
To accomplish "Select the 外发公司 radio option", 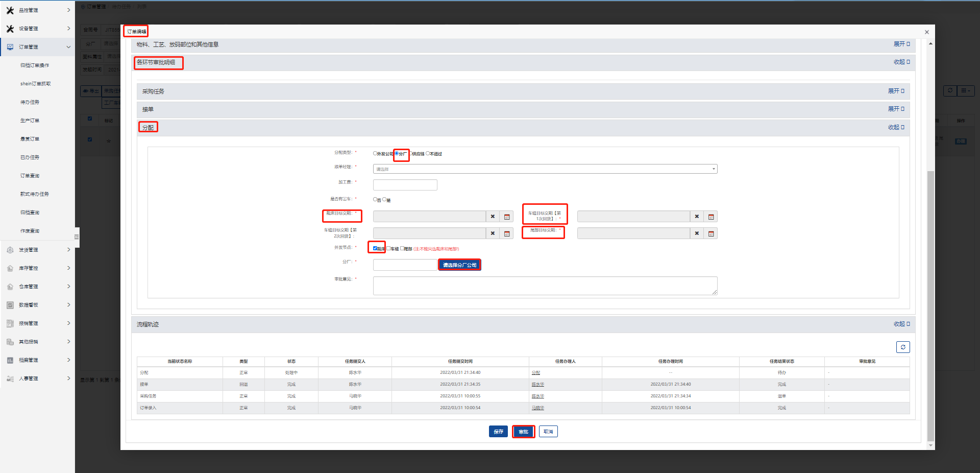I will 375,153.
